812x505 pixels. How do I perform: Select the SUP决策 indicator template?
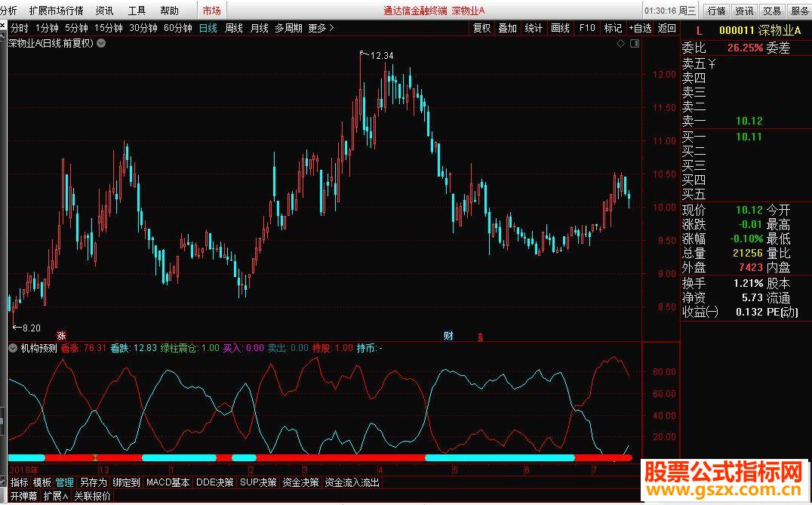258,482
